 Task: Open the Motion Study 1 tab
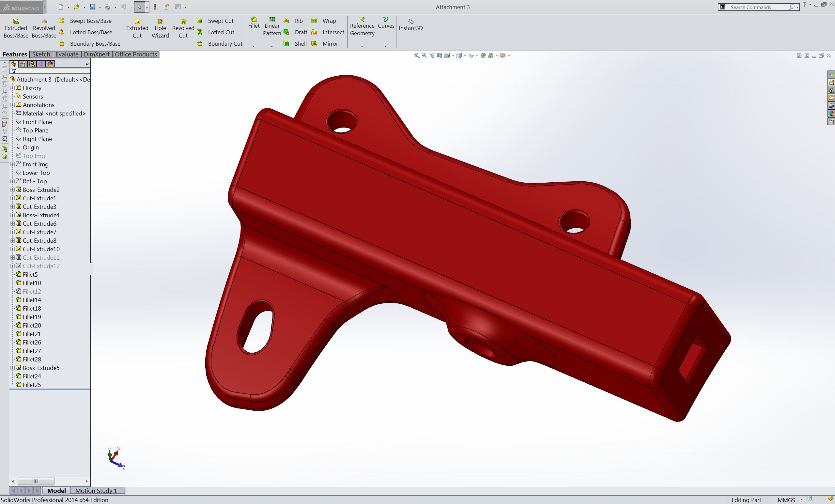pyautogui.click(x=96, y=490)
